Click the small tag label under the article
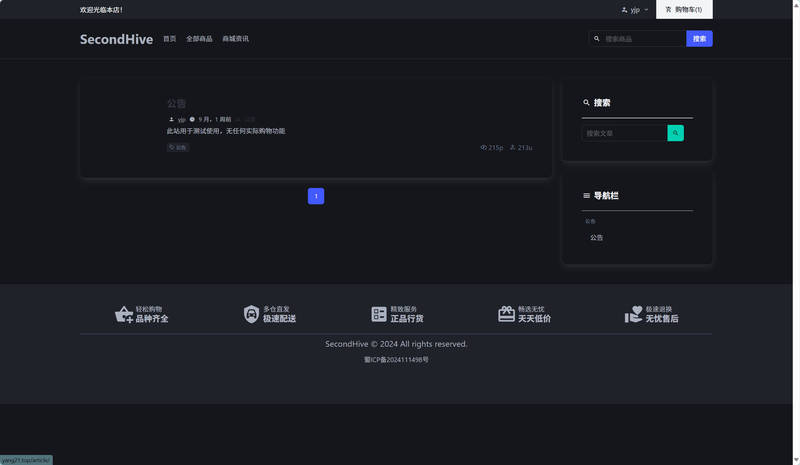The height and width of the screenshot is (465, 800). 178,148
